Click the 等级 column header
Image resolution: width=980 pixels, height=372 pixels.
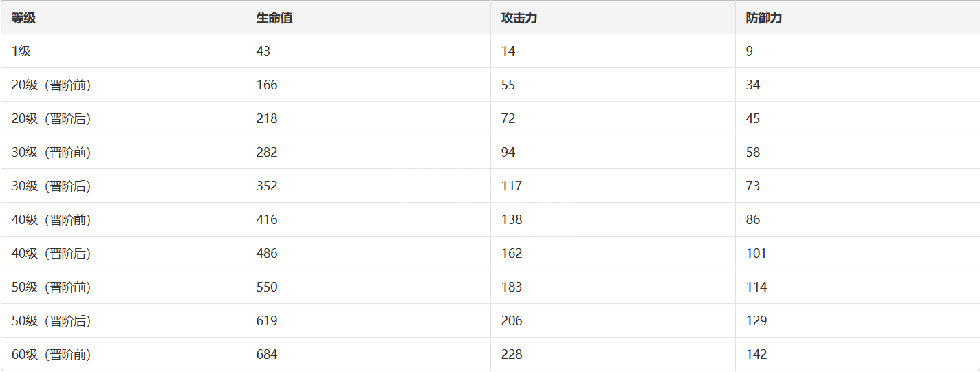tap(23, 18)
